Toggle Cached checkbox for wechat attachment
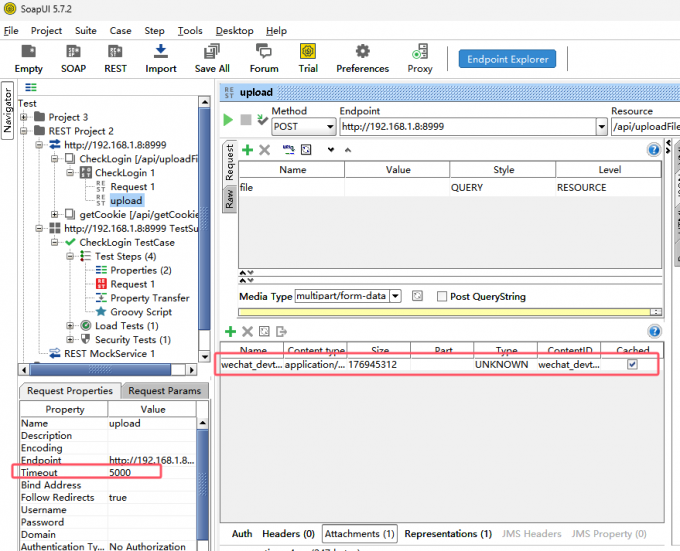Image resolution: width=680 pixels, height=551 pixels. point(632,365)
